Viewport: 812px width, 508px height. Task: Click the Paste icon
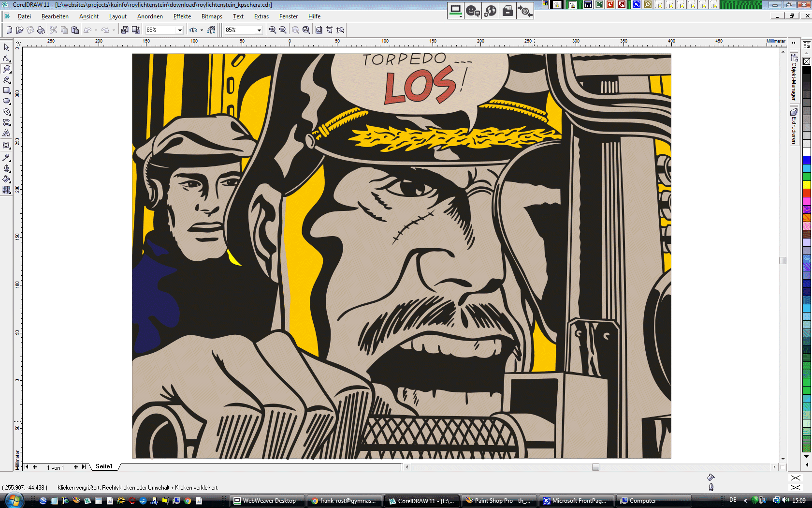(75, 30)
